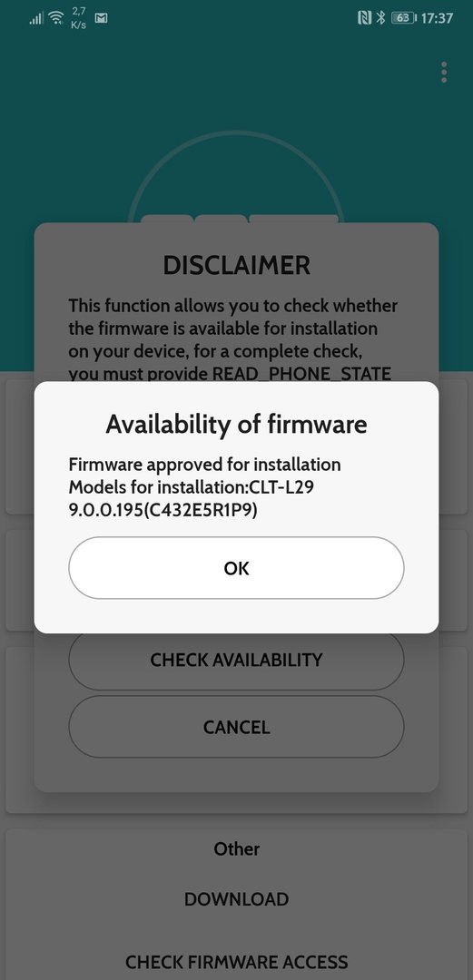Tap the mail notification icon
Viewport: 473px width, 980px height.
click(x=101, y=18)
